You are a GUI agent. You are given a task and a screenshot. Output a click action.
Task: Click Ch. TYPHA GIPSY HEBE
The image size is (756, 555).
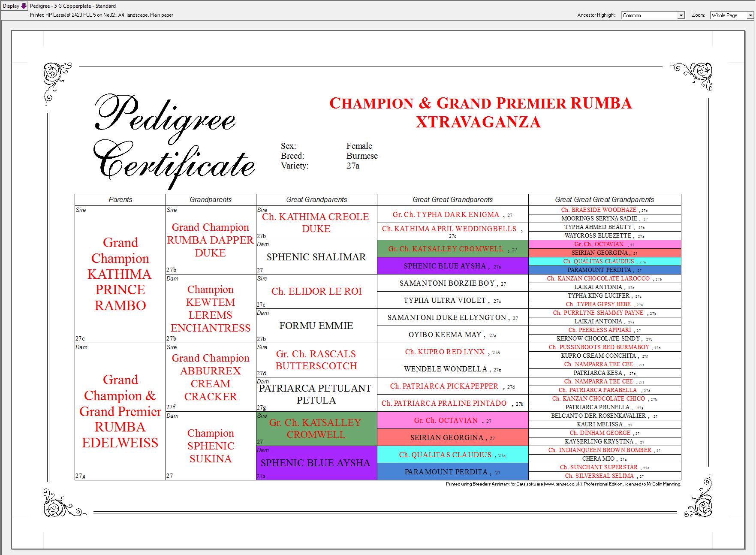[x=605, y=304]
